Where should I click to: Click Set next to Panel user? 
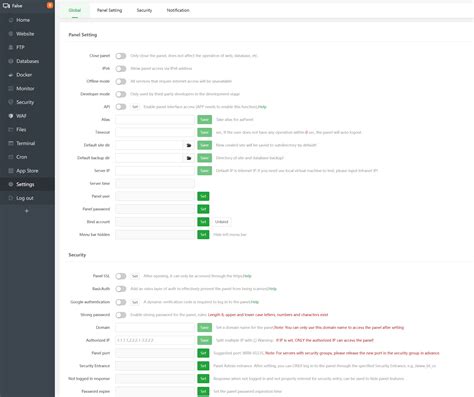tap(203, 196)
